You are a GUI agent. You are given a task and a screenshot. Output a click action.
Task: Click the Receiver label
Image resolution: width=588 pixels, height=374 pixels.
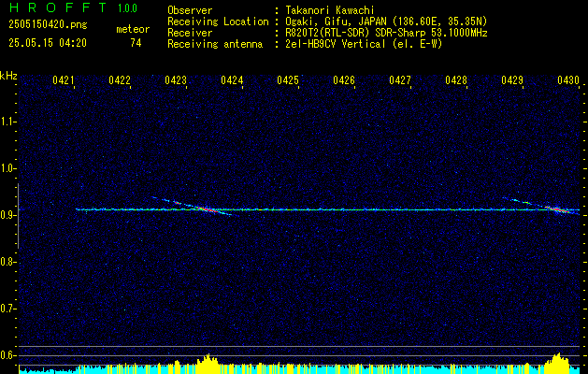tap(190, 33)
